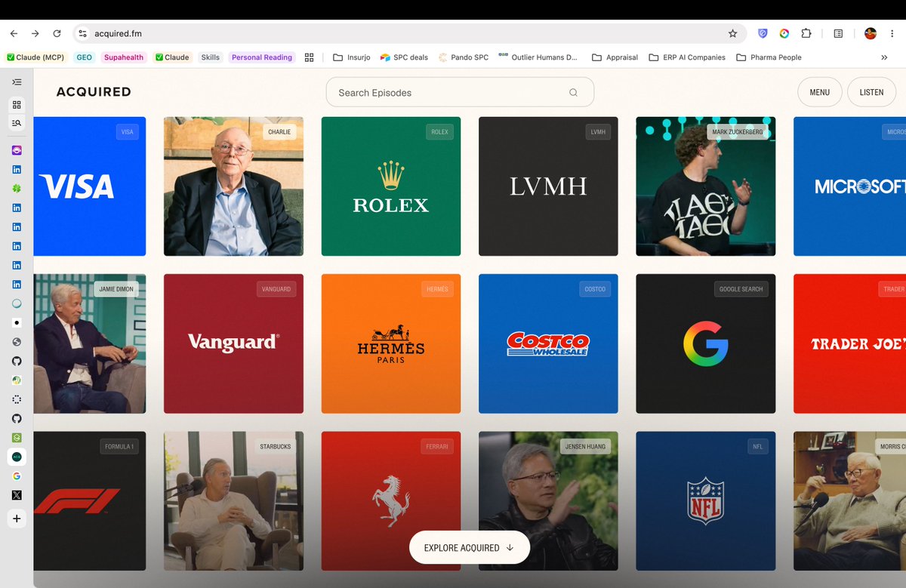Image resolution: width=906 pixels, height=588 pixels.
Task: Open the SPC deals bookmark
Action: [x=404, y=57]
